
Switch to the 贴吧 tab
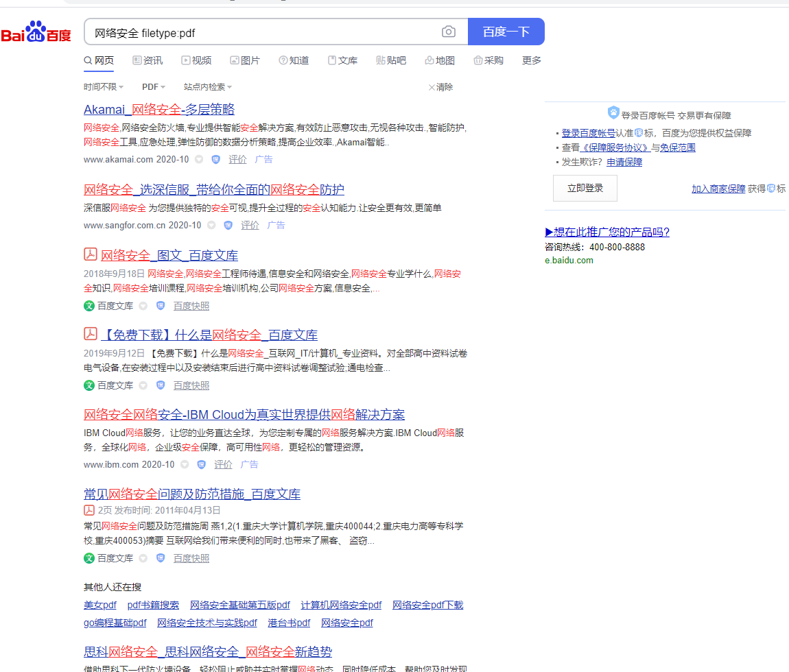click(x=391, y=60)
